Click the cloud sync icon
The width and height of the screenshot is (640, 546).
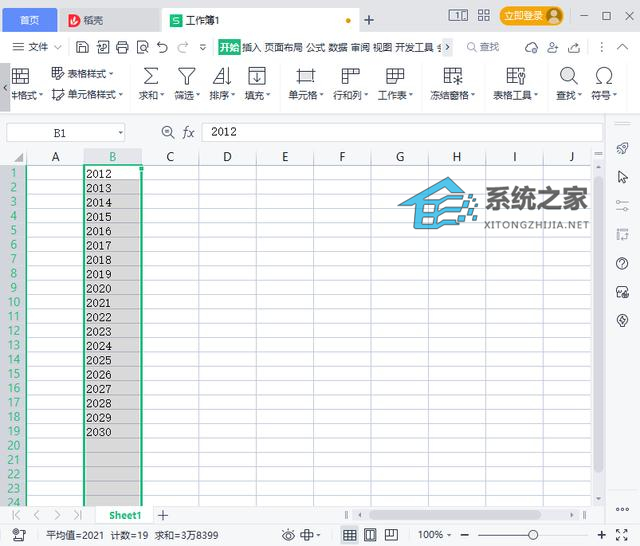[x=531, y=47]
